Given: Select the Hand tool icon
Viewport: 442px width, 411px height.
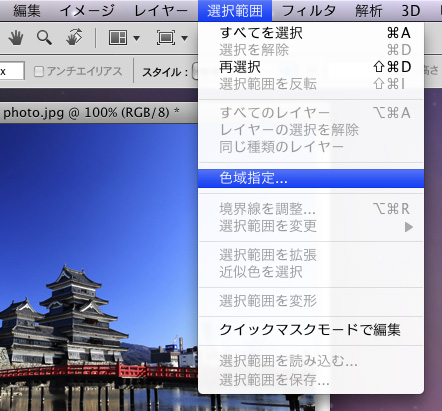Looking at the screenshot, I should 16,38.
